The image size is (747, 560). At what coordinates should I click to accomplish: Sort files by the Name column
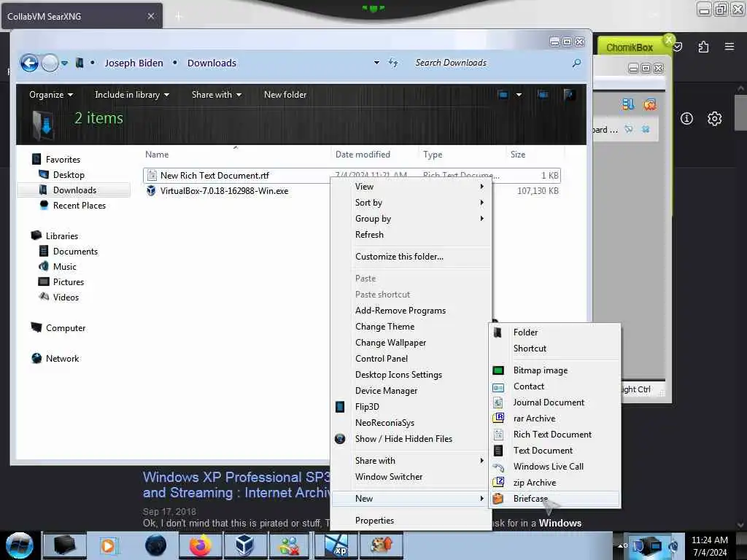click(157, 155)
